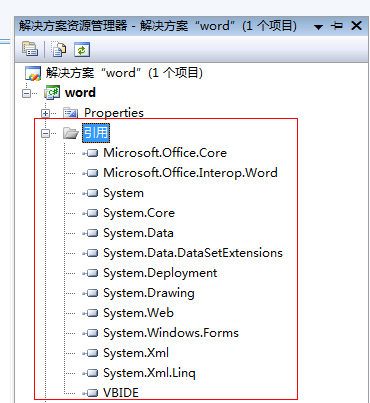This screenshot has width=370, height=403.
Task: Select the System.Xml reference
Action: point(136,353)
